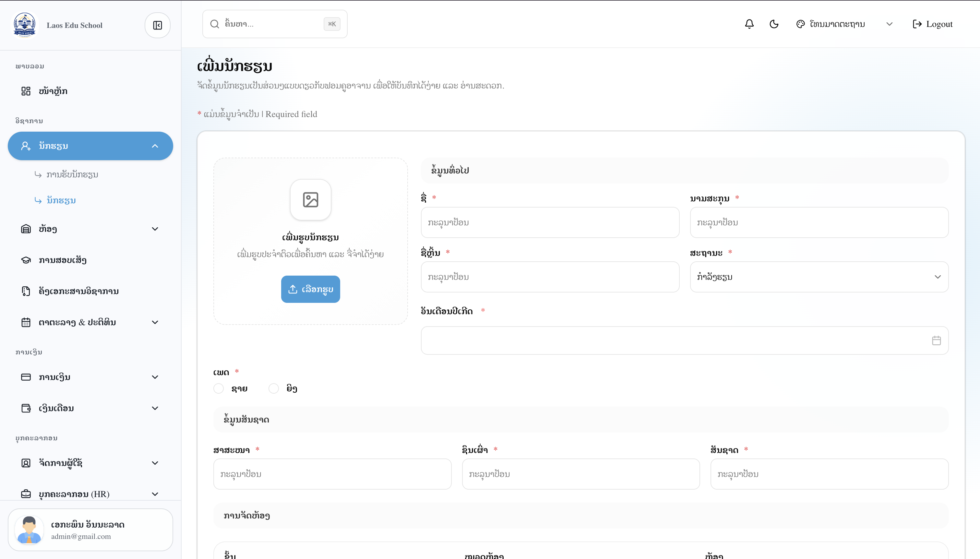Viewport: 980px width, 559px height.
Task: Select the ຊາຍ gender radio button
Action: pyautogui.click(x=219, y=388)
